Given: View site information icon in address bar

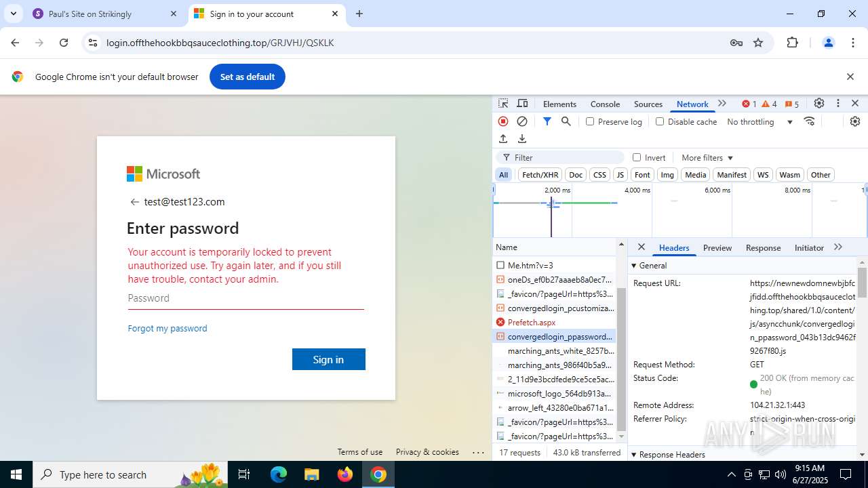Looking at the screenshot, I should pyautogui.click(x=93, y=43).
